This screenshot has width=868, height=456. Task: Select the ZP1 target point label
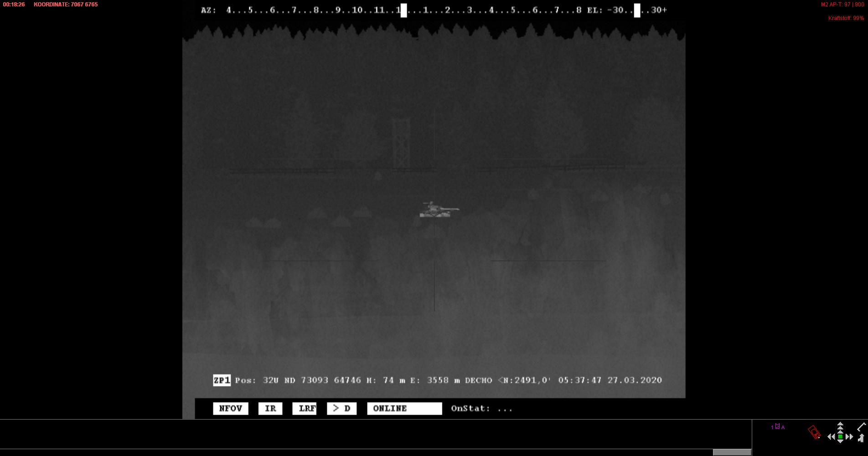pos(222,380)
